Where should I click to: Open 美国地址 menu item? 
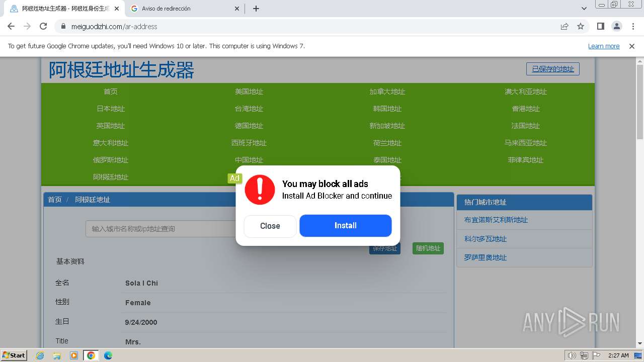249,92
